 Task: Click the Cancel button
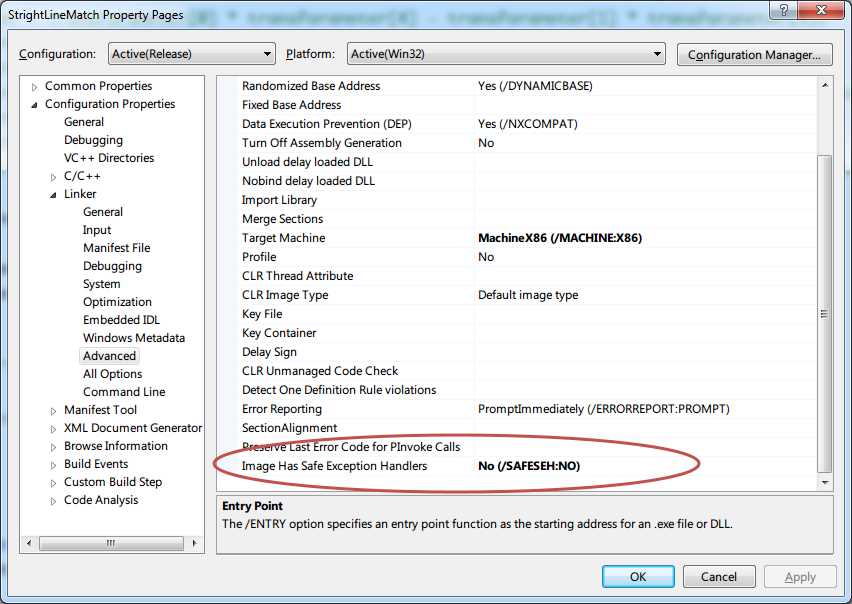(718, 576)
